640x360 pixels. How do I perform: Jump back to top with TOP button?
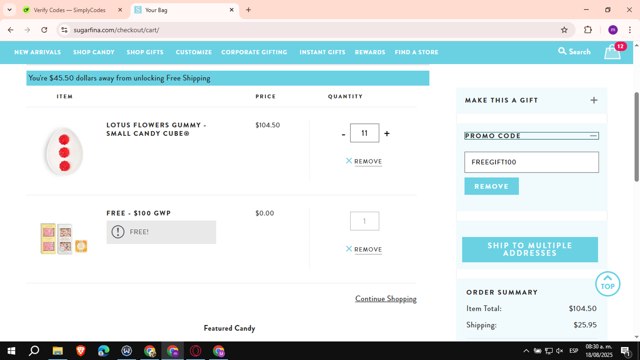607,284
